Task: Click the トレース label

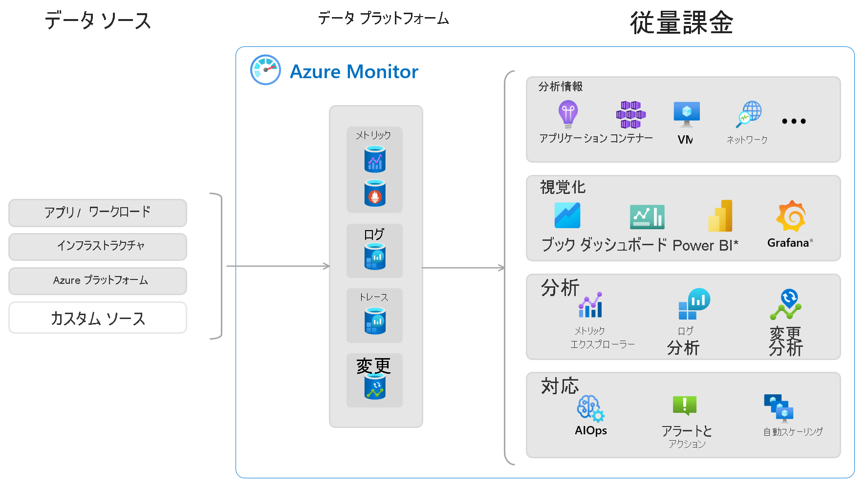Action: click(x=374, y=297)
